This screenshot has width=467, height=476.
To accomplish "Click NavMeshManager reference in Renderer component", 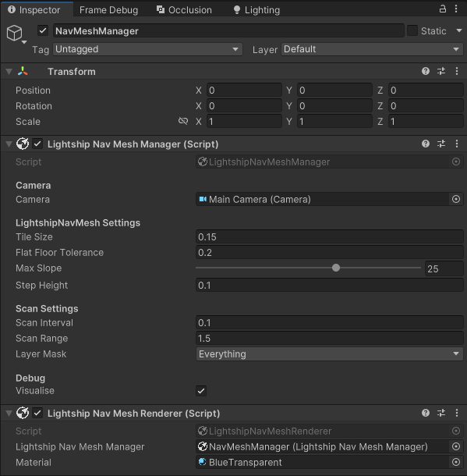I will click(322, 446).
